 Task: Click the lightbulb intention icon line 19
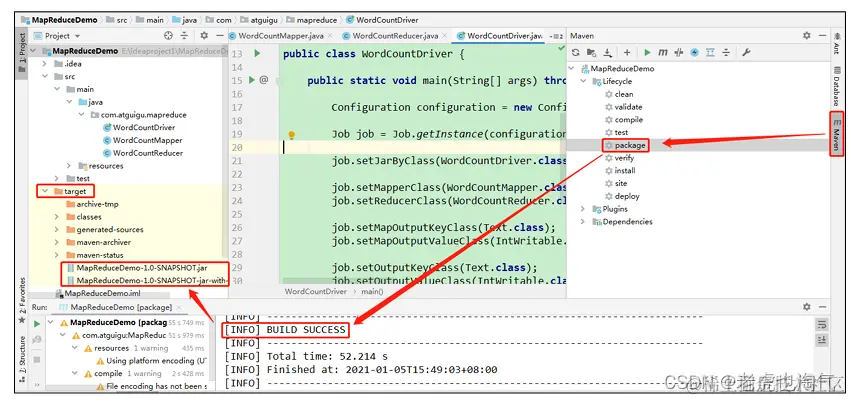point(291,135)
